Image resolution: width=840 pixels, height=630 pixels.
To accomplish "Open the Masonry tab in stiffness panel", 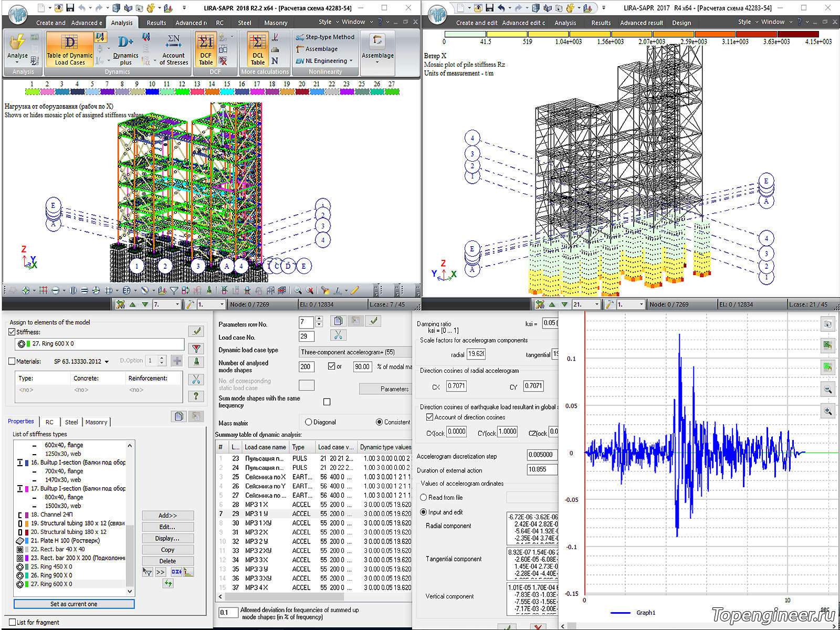I will point(96,422).
